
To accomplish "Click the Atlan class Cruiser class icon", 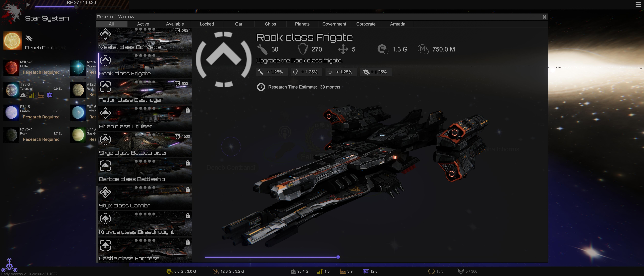I will click(x=105, y=113).
